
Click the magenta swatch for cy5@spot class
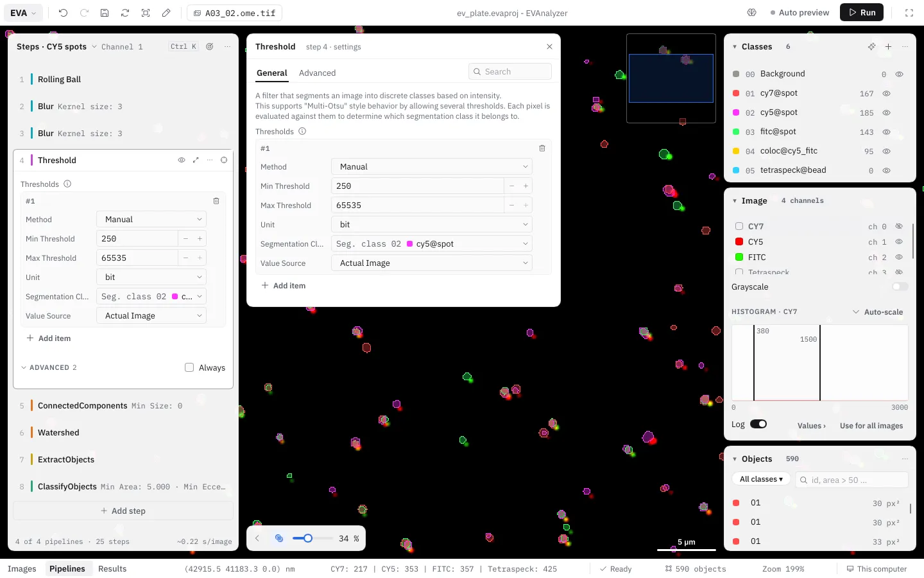(x=736, y=112)
